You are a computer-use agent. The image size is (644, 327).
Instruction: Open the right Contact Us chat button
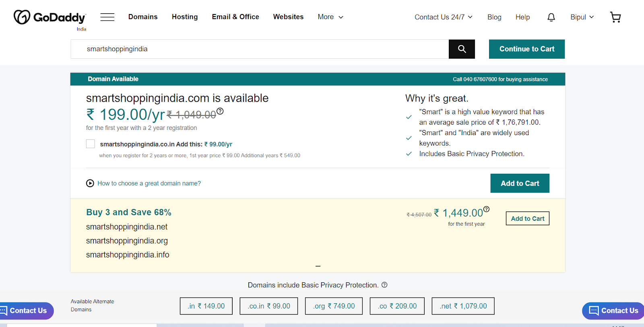pos(613,311)
